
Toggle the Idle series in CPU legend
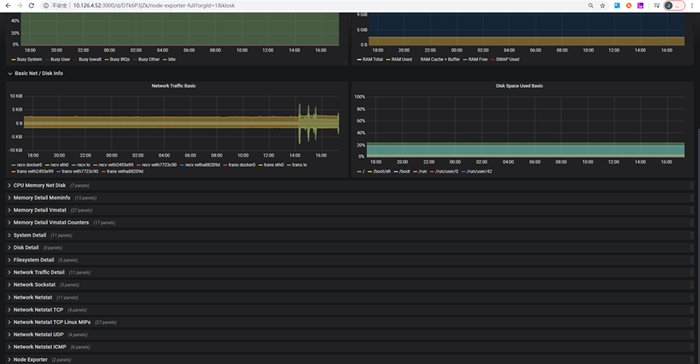(172, 59)
